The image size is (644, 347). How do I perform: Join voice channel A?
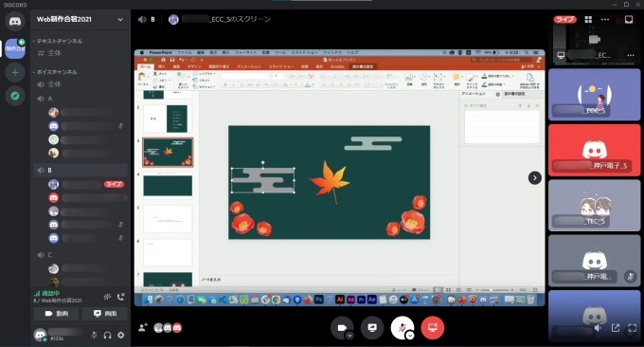[80, 99]
